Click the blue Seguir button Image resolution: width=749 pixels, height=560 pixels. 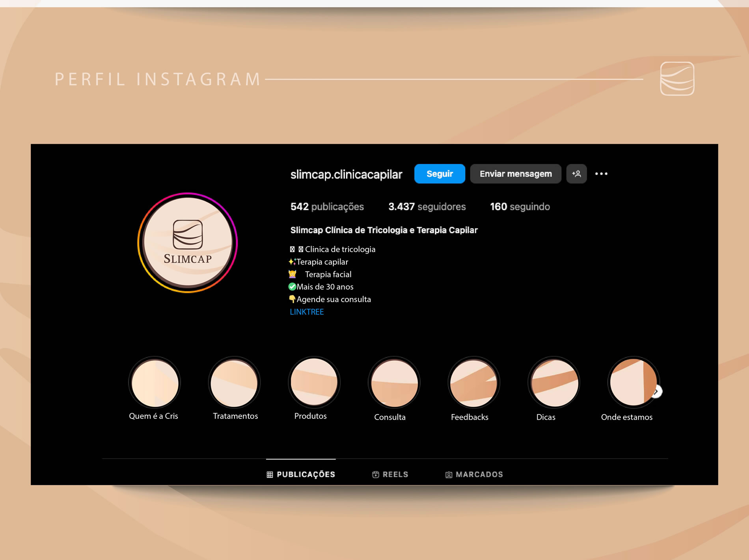pos(440,174)
